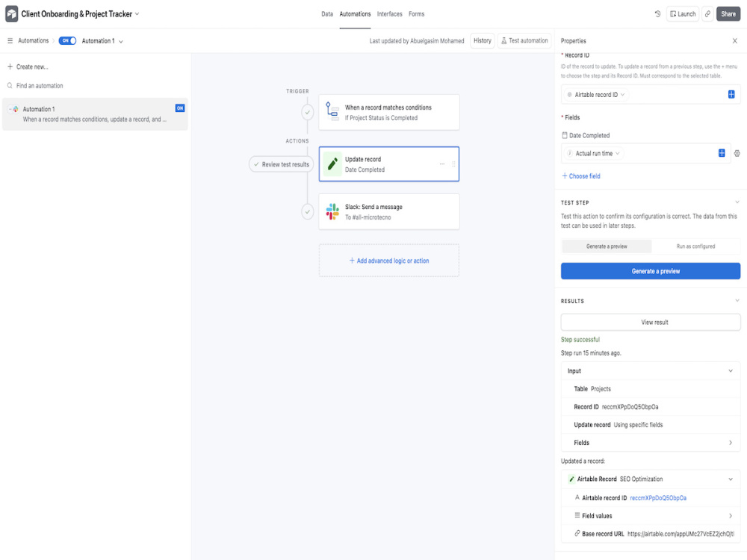Viewport: 747px width, 560px height.
Task: Click Add advanced logic or action
Action: [x=389, y=261]
